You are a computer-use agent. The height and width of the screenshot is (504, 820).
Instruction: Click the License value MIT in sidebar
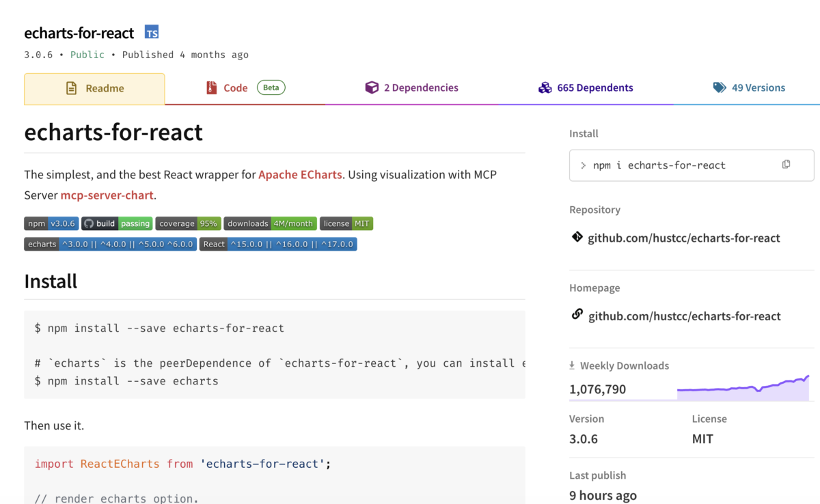tap(702, 439)
